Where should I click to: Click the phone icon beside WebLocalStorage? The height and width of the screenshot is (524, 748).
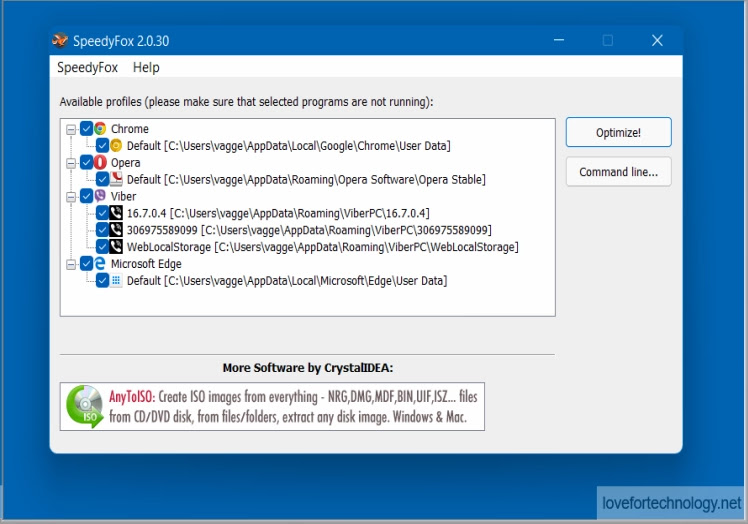pyautogui.click(x=116, y=246)
